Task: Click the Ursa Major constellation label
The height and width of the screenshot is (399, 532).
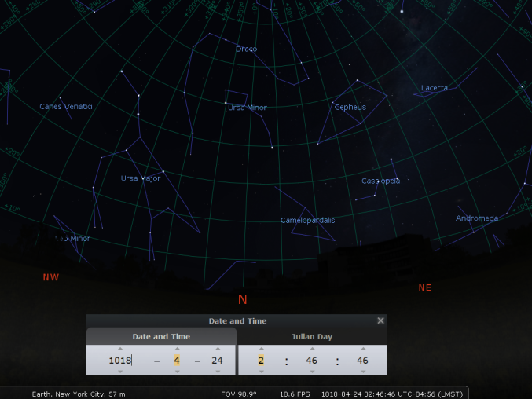Action: [x=141, y=178]
